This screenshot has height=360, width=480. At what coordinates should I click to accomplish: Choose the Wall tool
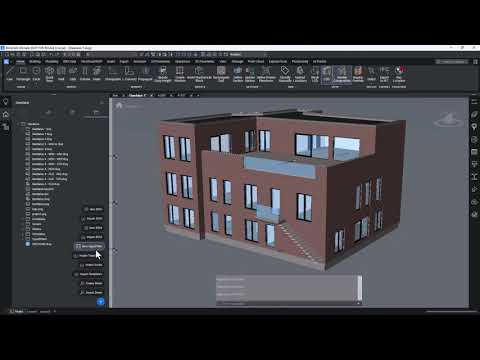pos(61,73)
